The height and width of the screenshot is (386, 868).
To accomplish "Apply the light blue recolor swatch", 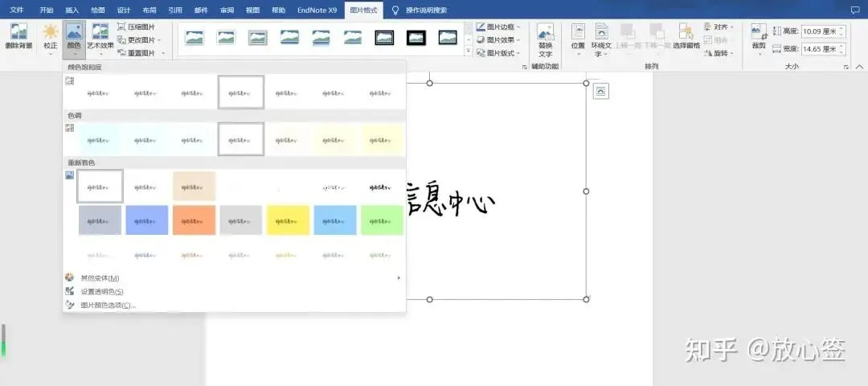I will coord(335,220).
